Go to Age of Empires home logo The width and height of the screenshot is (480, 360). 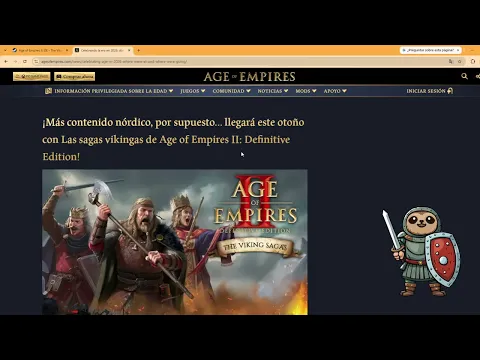[x=249, y=77]
